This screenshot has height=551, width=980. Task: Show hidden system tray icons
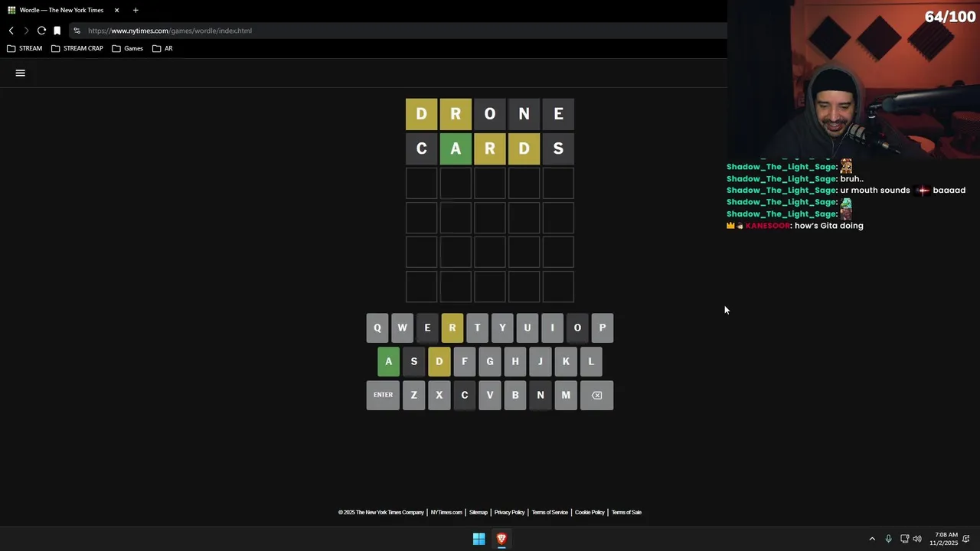pyautogui.click(x=871, y=539)
